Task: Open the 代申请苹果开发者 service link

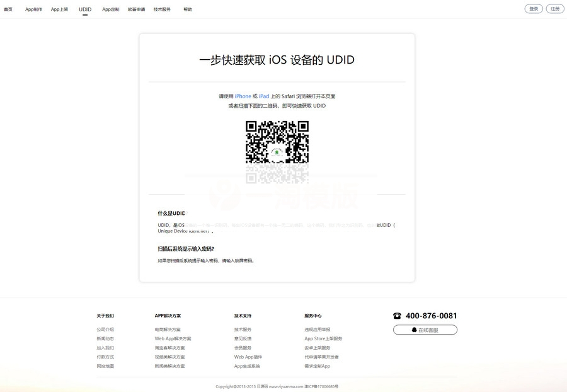Action: tap(323, 356)
